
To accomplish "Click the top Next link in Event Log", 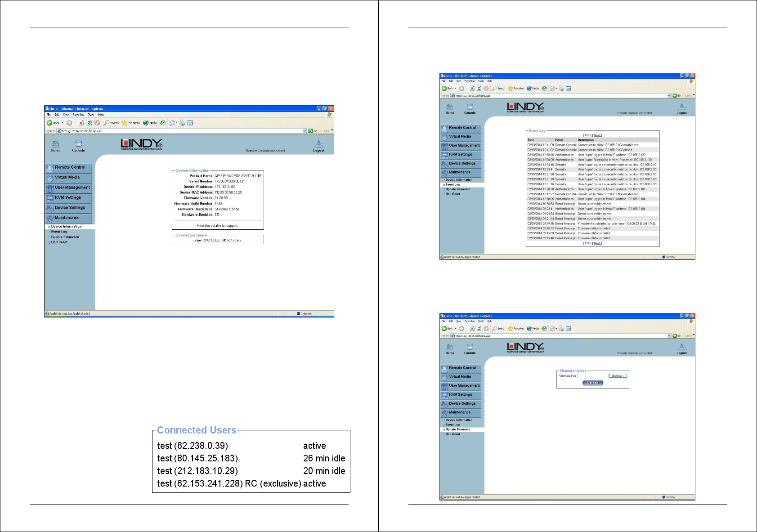I will 597,135.
